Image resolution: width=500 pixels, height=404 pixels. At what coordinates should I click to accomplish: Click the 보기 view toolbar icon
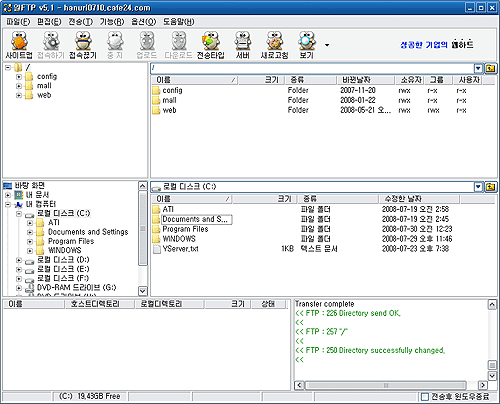pyautogui.click(x=306, y=45)
